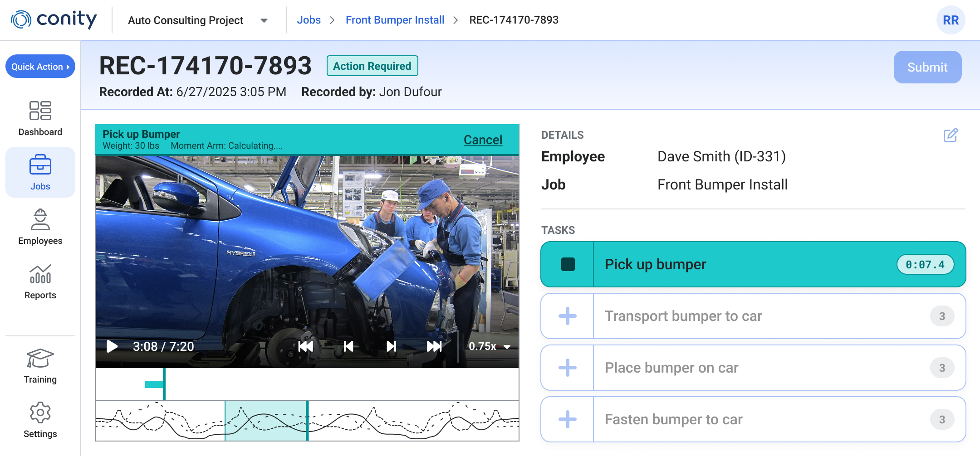This screenshot has height=456, width=980.
Task: Open the Front Bumper Install breadcrumb
Action: tap(395, 20)
